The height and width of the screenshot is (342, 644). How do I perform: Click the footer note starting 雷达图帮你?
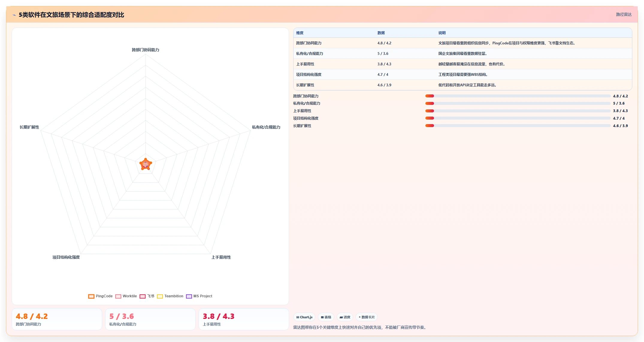click(360, 327)
